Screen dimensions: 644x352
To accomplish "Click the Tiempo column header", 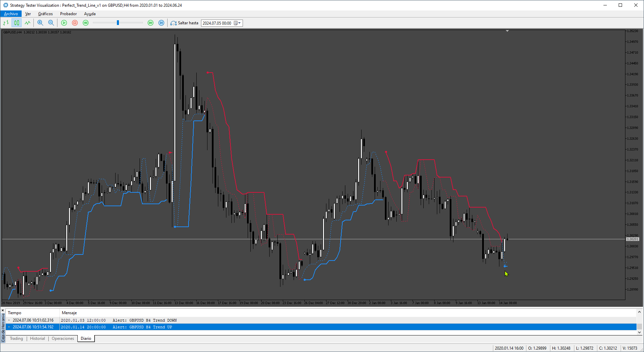I will pos(33,313).
